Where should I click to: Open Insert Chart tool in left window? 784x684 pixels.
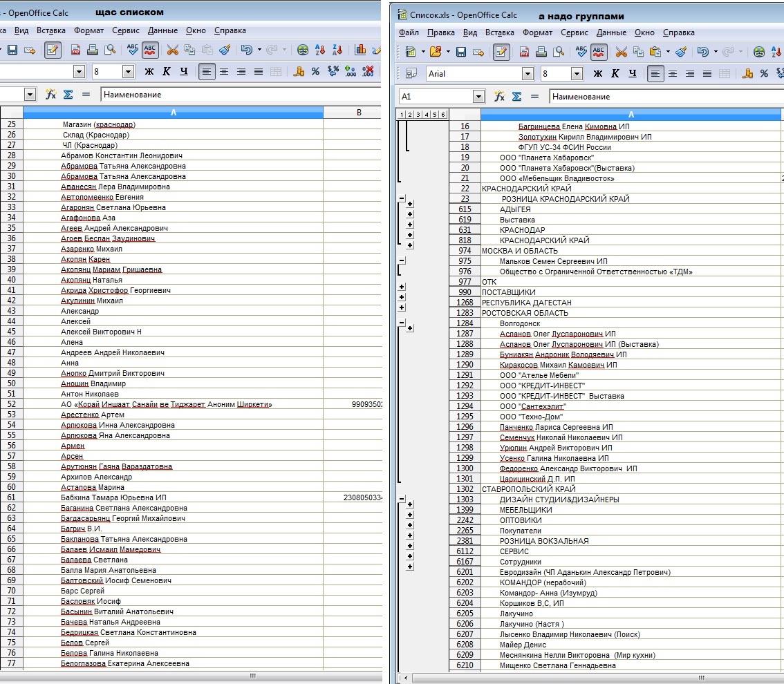click(x=360, y=50)
